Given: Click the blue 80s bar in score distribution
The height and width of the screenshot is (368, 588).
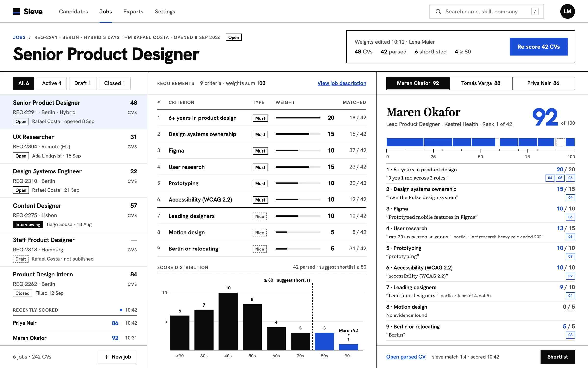Looking at the screenshot, I should [x=324, y=341].
